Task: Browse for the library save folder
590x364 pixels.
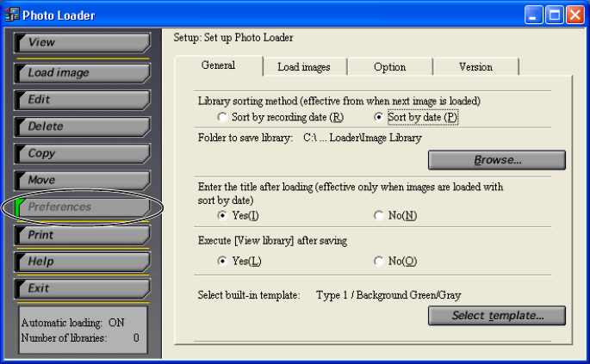Action: [497, 161]
